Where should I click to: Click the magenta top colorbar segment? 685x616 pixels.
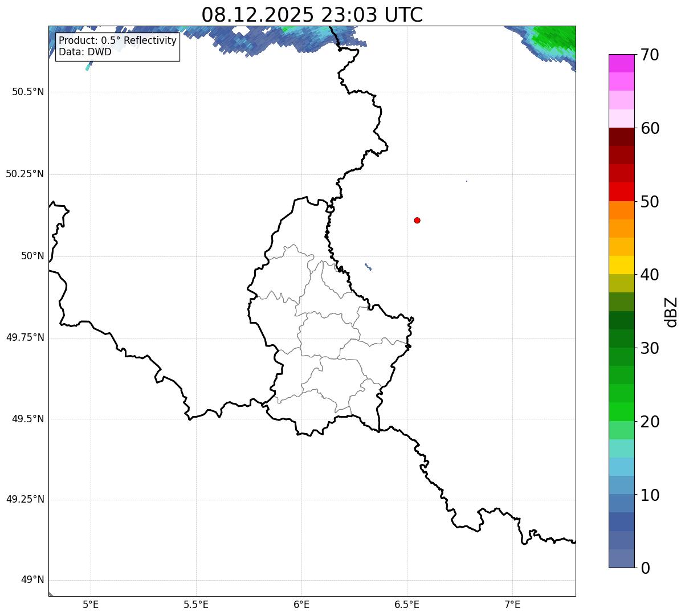coord(621,63)
